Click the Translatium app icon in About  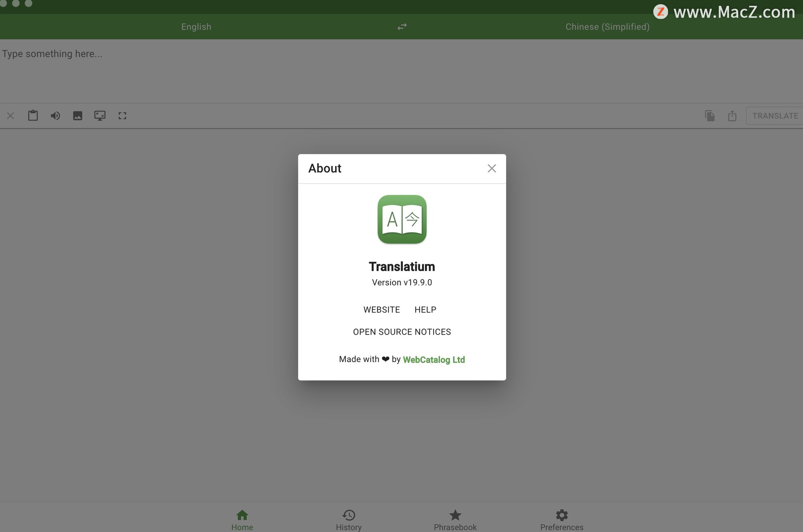pos(402,219)
